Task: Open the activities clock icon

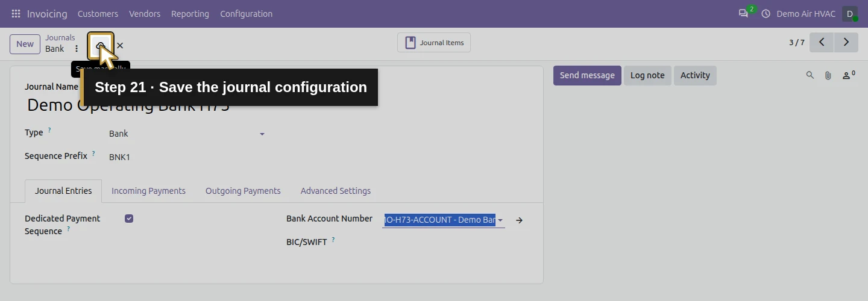Action: tap(766, 13)
